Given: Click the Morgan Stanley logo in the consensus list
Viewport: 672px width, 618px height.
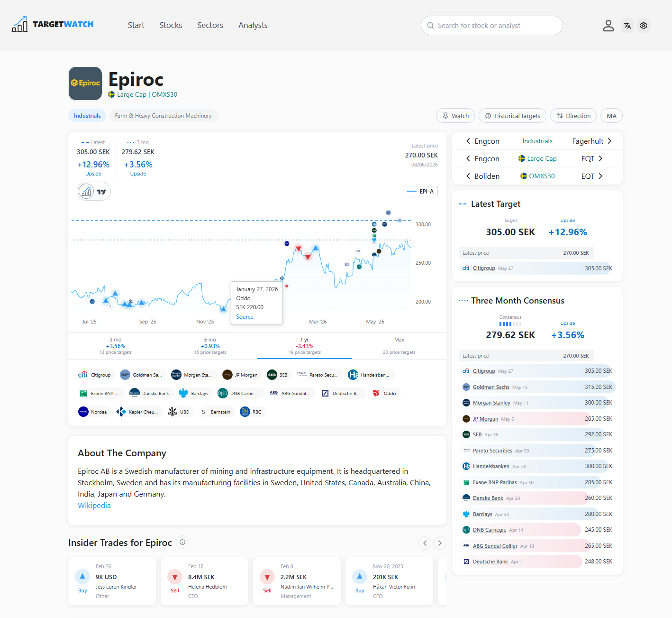Looking at the screenshot, I should [x=466, y=403].
